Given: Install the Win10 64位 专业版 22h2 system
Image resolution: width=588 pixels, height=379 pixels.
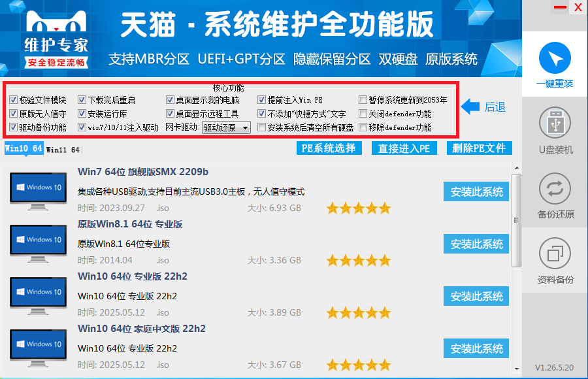Looking at the screenshot, I should point(476,296).
